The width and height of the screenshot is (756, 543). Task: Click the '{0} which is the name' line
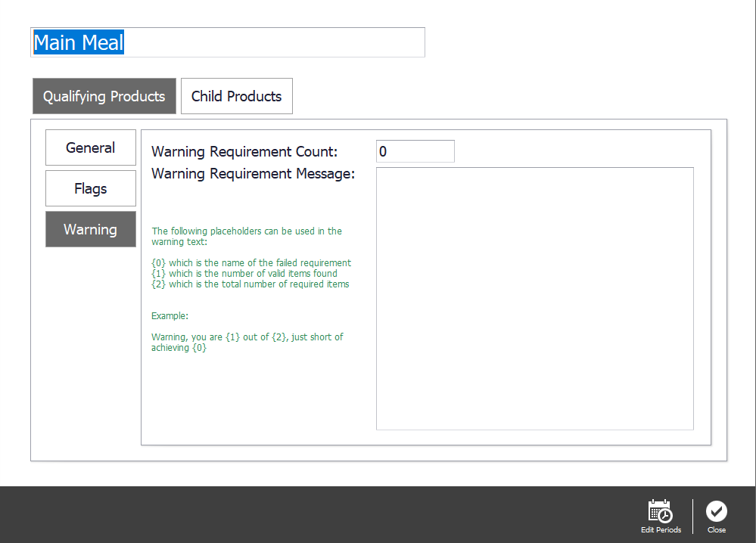click(251, 262)
